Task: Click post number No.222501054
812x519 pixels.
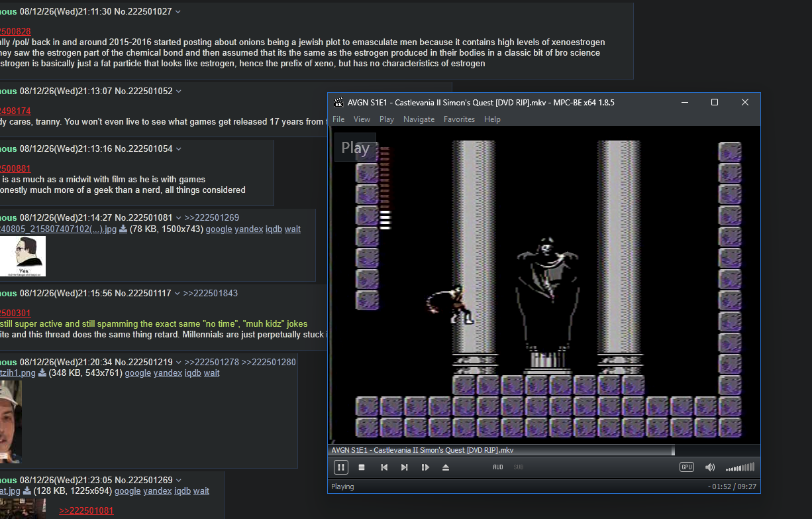Action: pyautogui.click(x=144, y=148)
